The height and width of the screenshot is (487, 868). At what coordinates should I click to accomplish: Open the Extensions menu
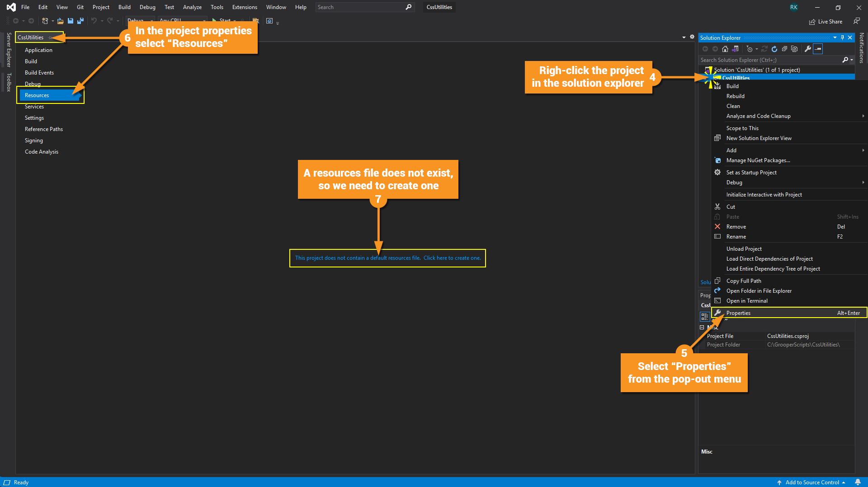pos(245,7)
